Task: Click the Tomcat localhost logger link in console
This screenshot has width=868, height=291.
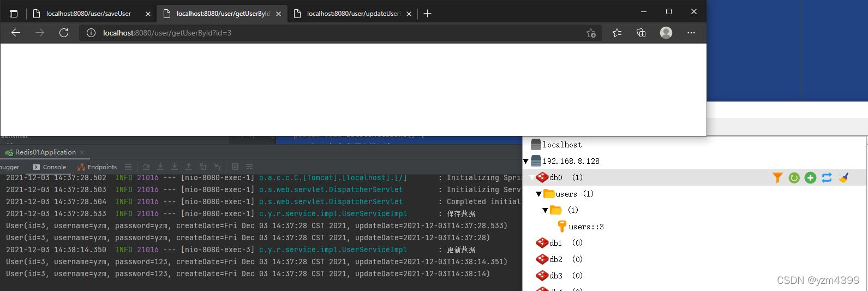Action: coord(333,177)
